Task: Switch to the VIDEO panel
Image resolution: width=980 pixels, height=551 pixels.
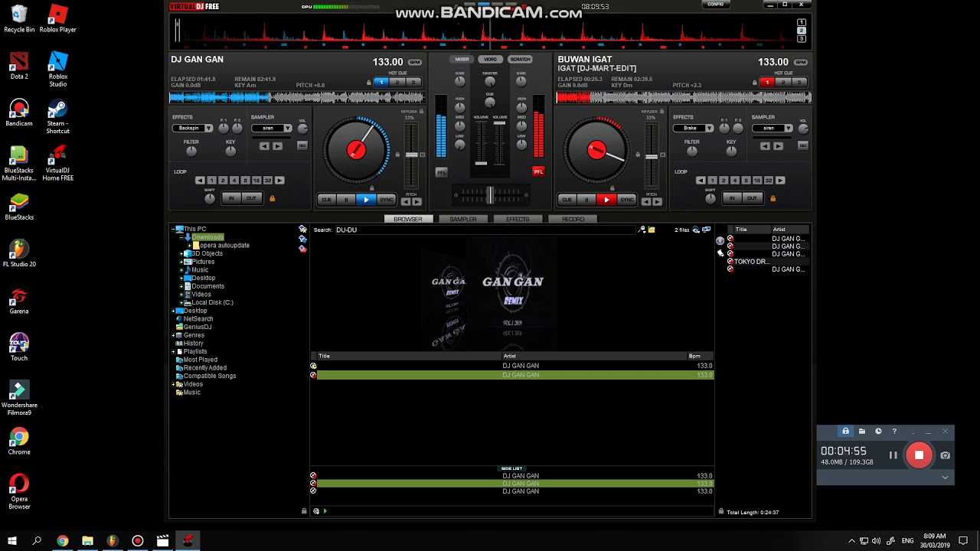Action: coord(490,59)
